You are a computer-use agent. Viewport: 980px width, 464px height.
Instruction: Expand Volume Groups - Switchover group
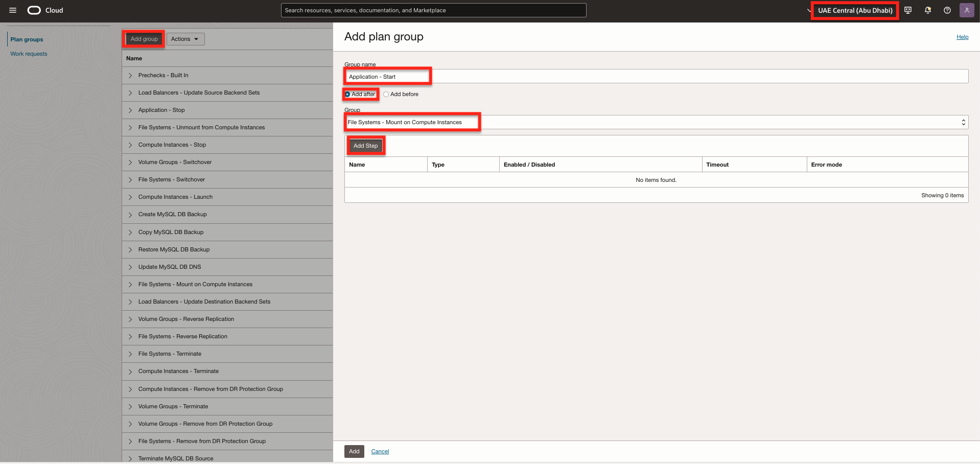(130, 163)
